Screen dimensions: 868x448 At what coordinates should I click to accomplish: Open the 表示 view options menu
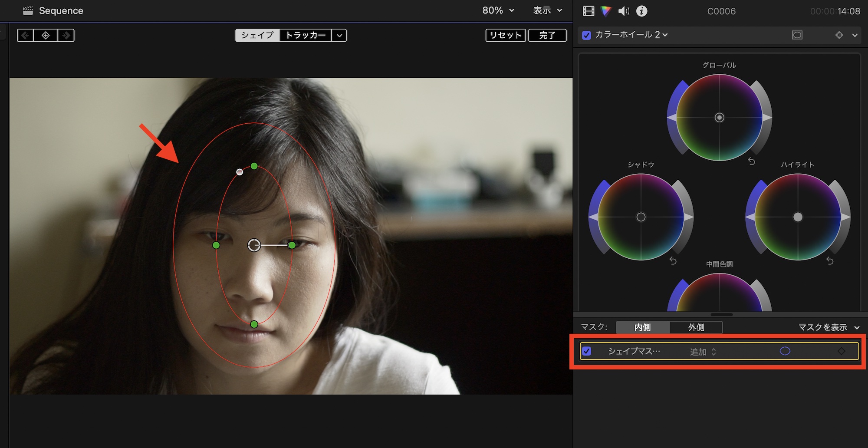(547, 10)
